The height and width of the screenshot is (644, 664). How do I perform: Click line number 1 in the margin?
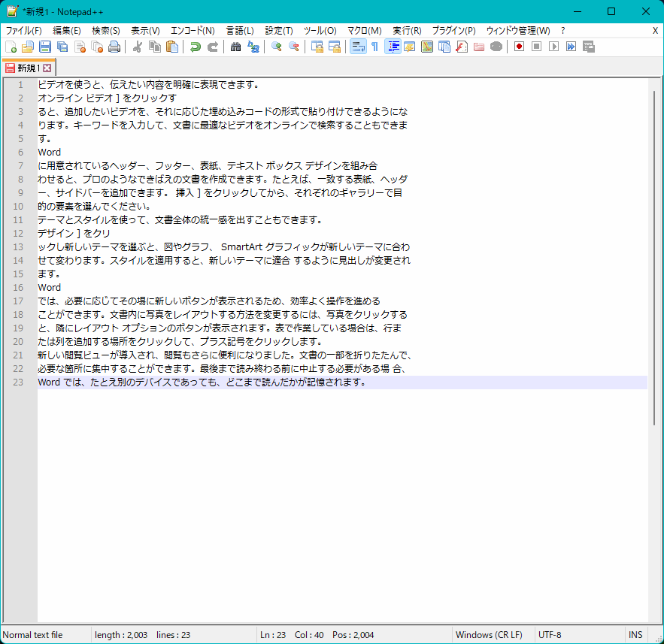coord(20,85)
